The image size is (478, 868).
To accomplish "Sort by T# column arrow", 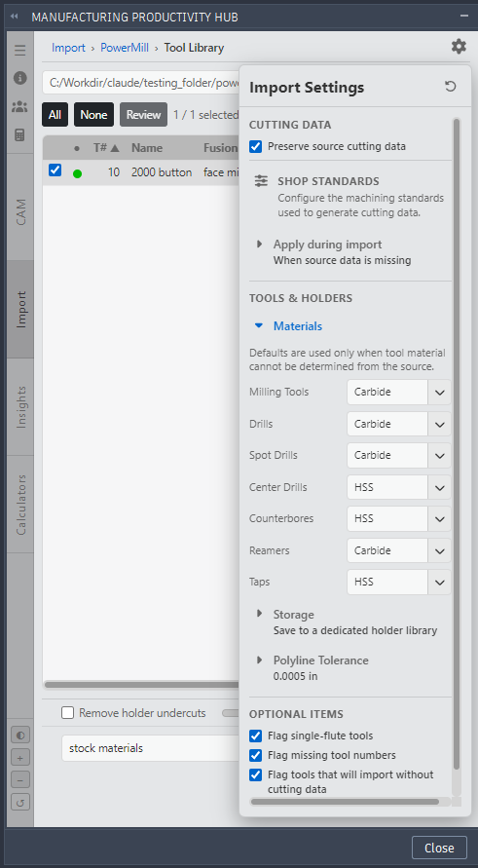I will click(x=115, y=148).
